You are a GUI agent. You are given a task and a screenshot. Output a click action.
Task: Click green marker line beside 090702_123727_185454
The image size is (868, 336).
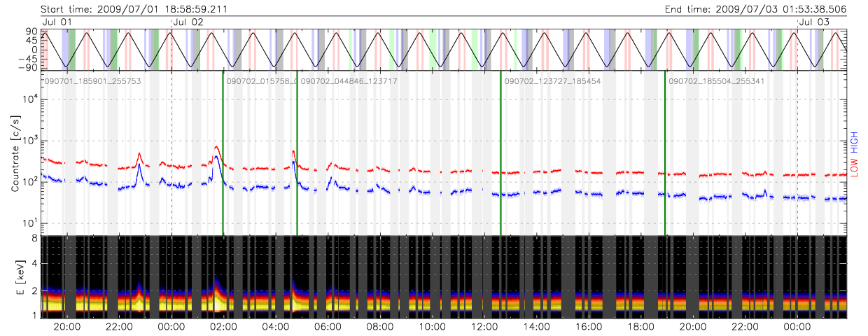point(500,154)
